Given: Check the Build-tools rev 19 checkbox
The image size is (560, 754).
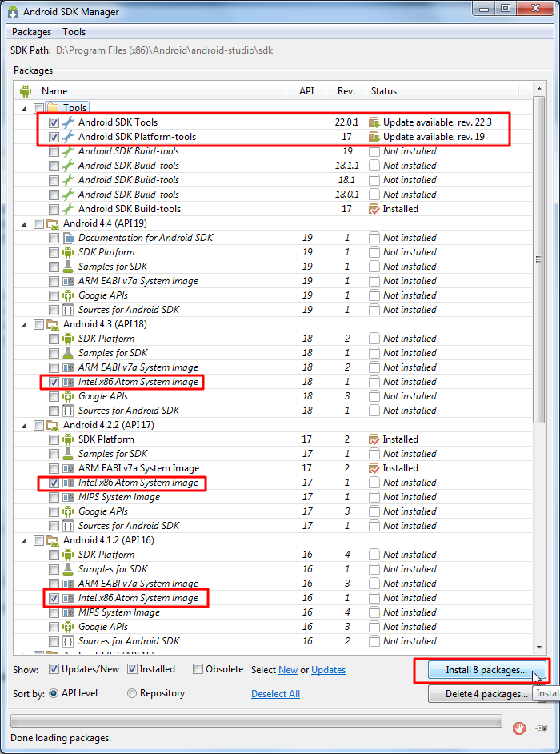Looking at the screenshot, I should pos(54,151).
